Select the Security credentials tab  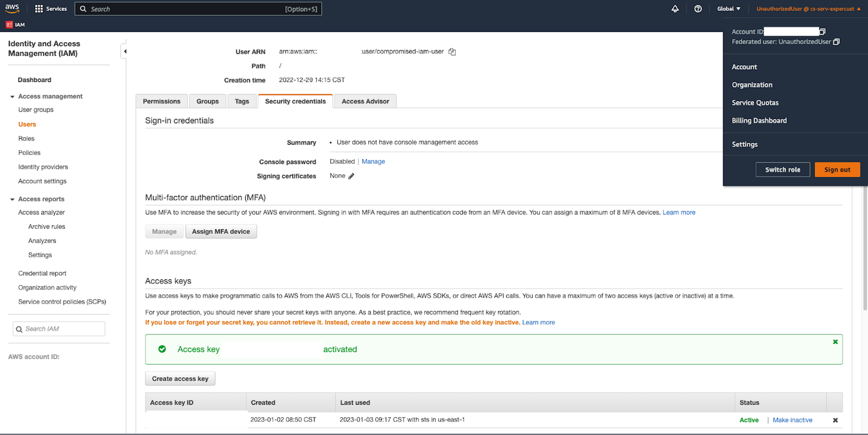(x=295, y=101)
